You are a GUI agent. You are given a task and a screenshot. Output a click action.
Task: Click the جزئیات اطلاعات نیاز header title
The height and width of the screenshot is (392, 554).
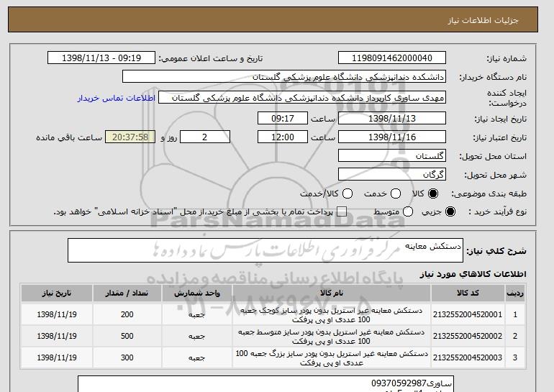pos(483,20)
